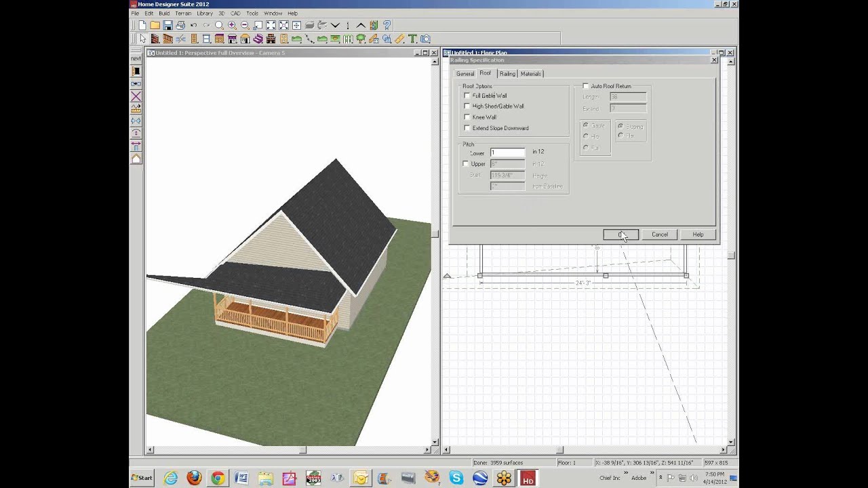Click the Help question mark icon
Viewport: 868px width, 488px height.
(x=387, y=25)
